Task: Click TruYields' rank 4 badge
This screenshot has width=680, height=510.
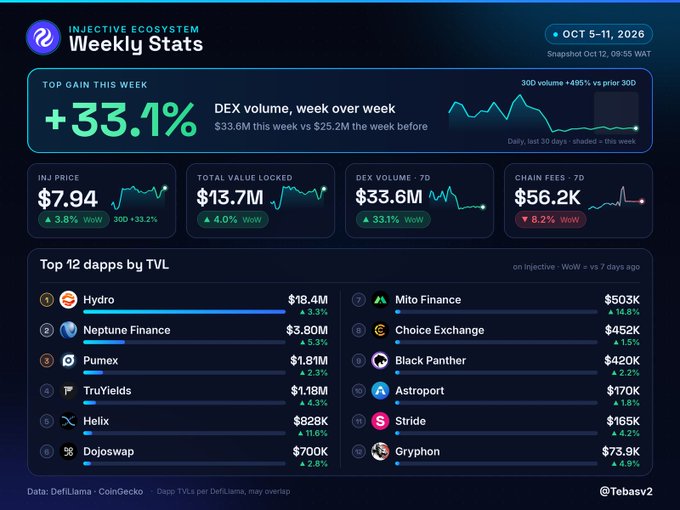Action: tap(47, 391)
